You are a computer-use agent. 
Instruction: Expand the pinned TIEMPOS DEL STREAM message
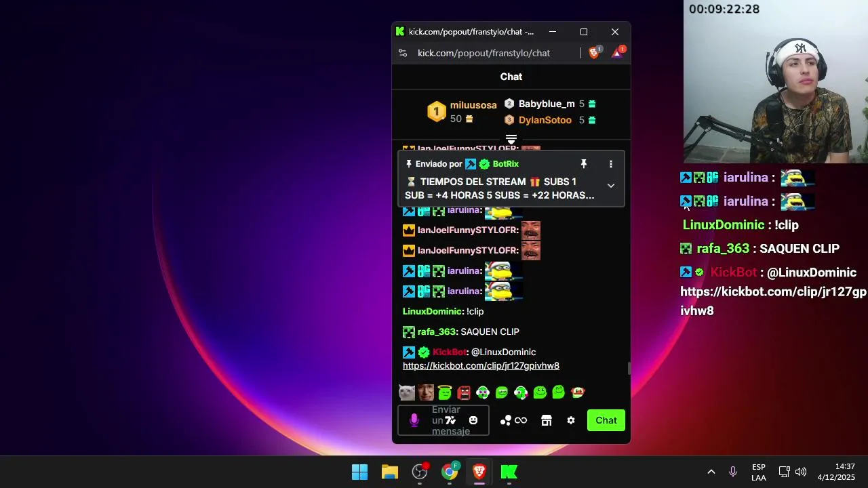pyautogui.click(x=611, y=186)
